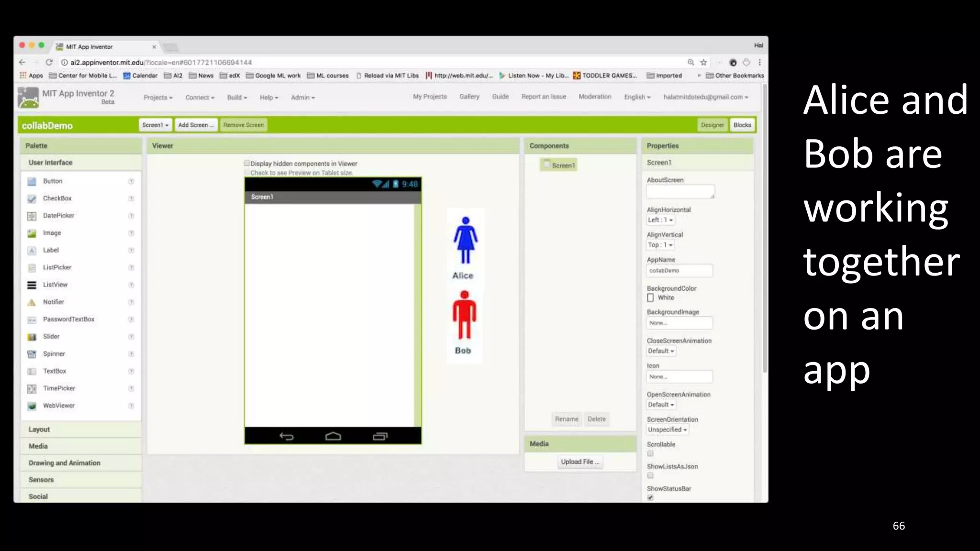Pick the DatePicker palette icon

(x=32, y=216)
